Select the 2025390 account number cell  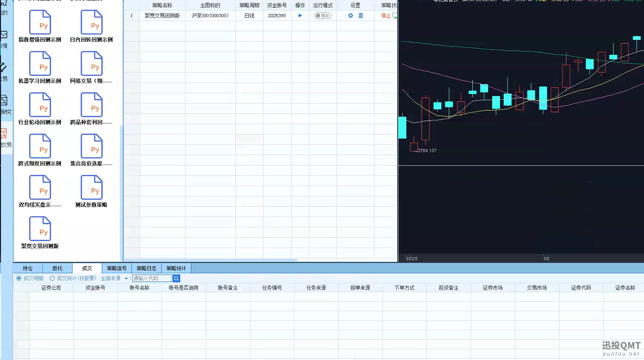point(277,16)
